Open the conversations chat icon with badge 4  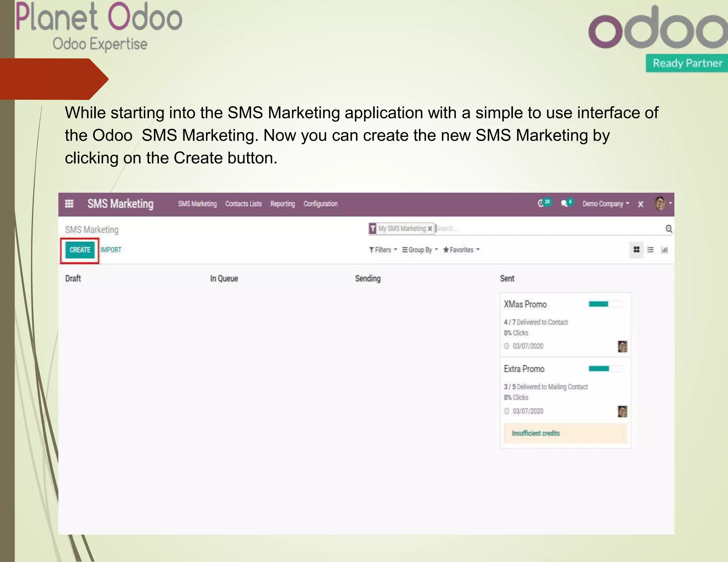pyautogui.click(x=567, y=203)
